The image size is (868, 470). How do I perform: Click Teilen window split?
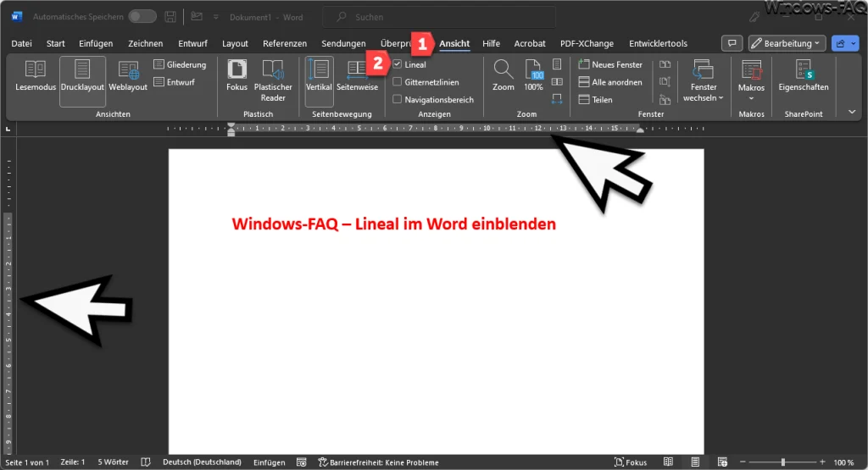coord(596,100)
